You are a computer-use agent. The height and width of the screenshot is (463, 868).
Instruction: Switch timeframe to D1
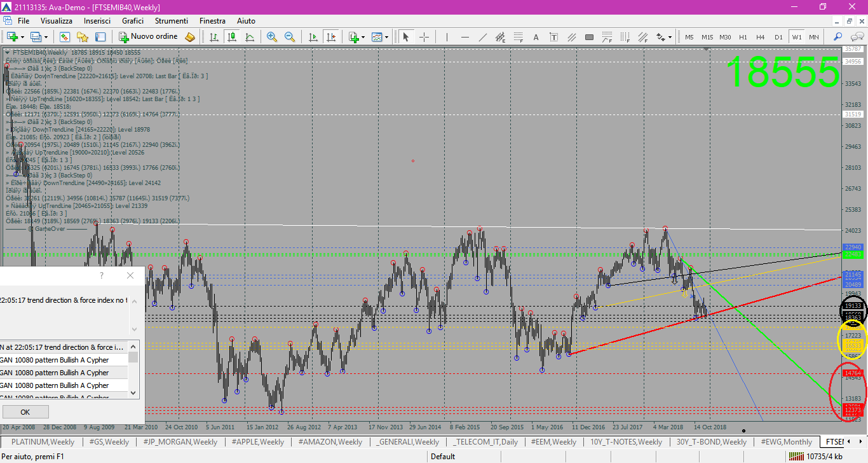(778, 37)
